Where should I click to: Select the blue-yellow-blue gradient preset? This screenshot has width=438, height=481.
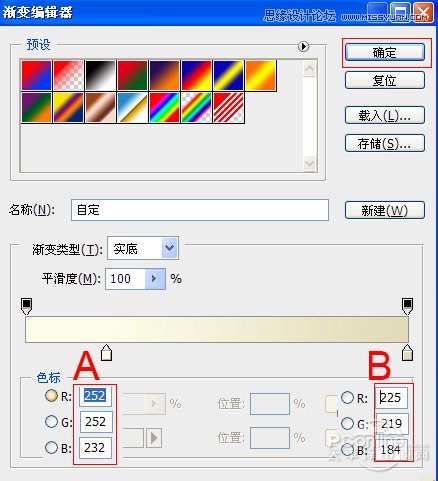pos(229,75)
